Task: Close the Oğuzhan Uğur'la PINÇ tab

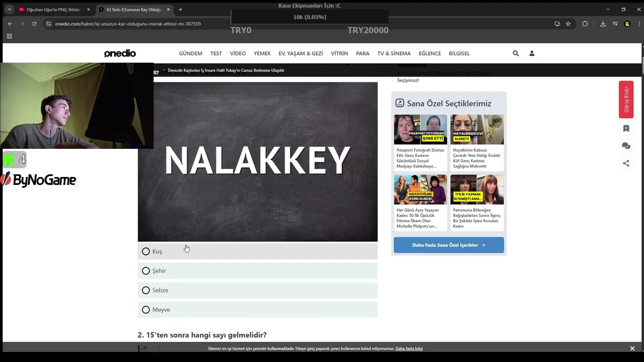Action: 88,10
